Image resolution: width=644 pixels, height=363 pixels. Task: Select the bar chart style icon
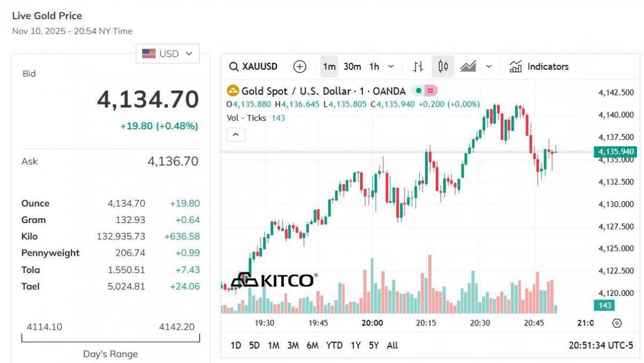[419, 66]
